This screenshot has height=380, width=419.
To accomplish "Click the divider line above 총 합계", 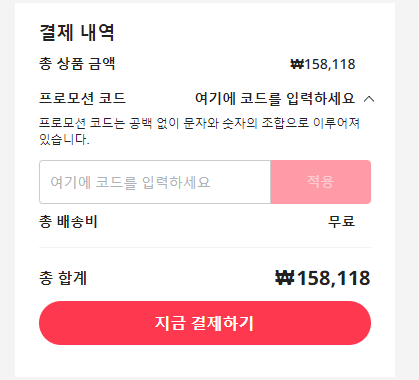I will (x=205, y=248).
